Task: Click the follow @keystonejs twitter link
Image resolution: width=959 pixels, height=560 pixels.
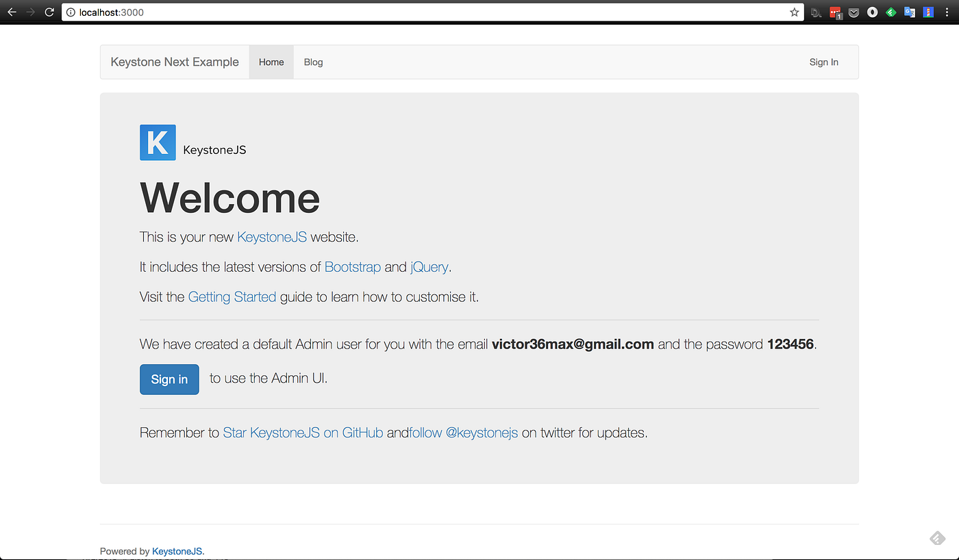Action: click(x=464, y=432)
